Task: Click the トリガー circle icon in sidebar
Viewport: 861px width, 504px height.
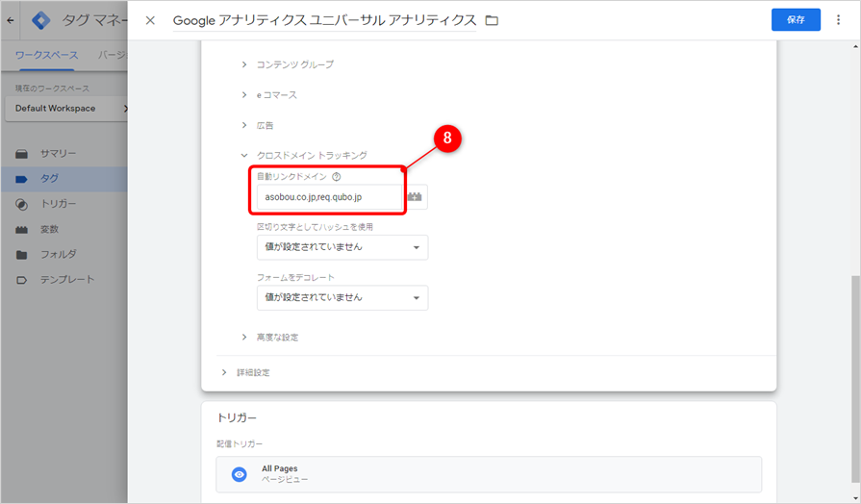Action: [21, 205]
